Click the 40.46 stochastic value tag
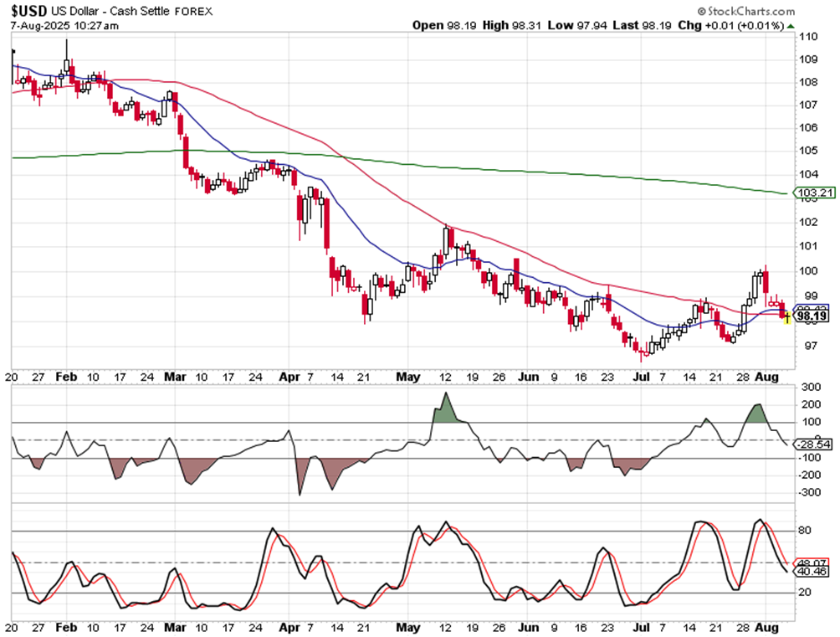840x637 pixels. [x=811, y=572]
